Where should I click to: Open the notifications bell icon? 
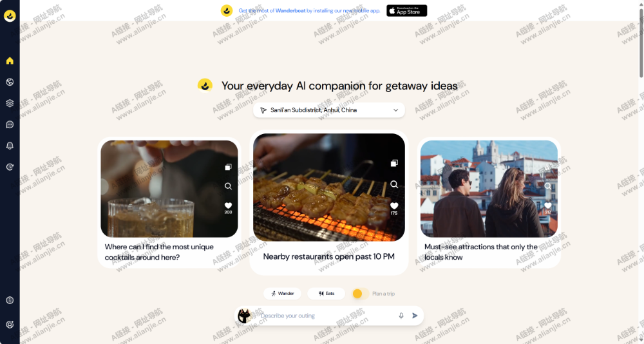(10, 146)
